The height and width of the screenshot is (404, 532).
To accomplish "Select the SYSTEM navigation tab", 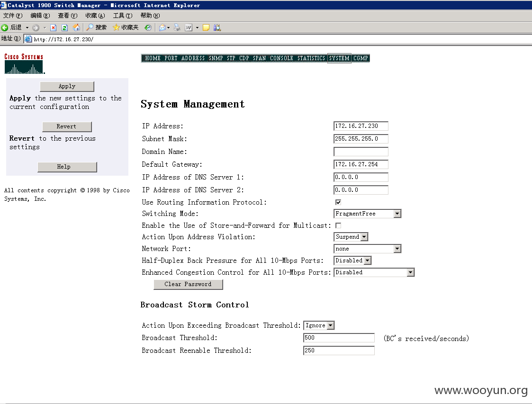I will coord(339,58).
